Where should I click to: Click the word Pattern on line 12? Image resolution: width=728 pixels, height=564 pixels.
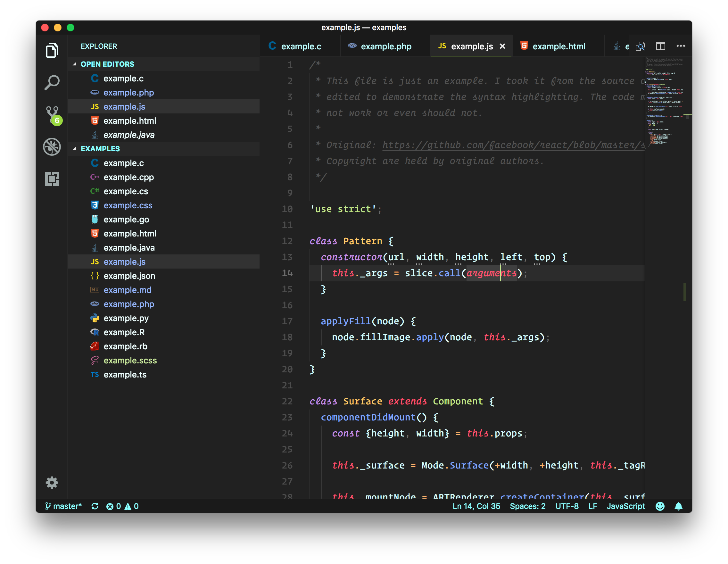coord(363,241)
